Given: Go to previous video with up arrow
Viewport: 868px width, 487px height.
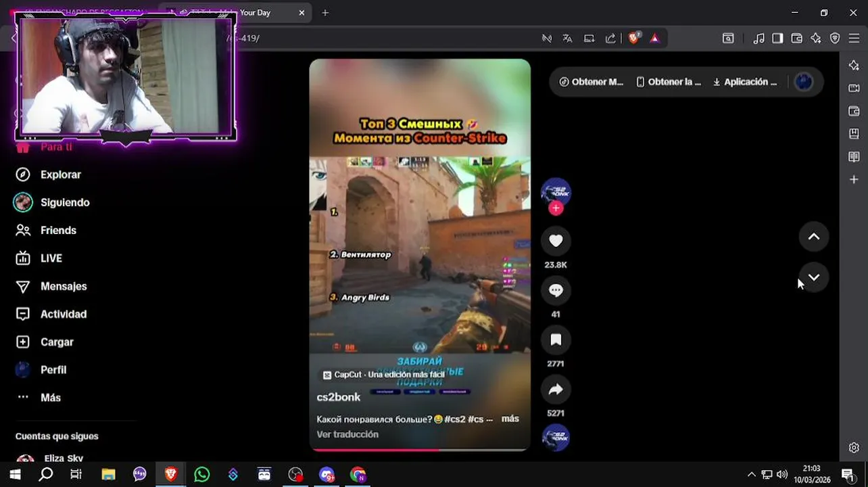Looking at the screenshot, I should tap(814, 237).
